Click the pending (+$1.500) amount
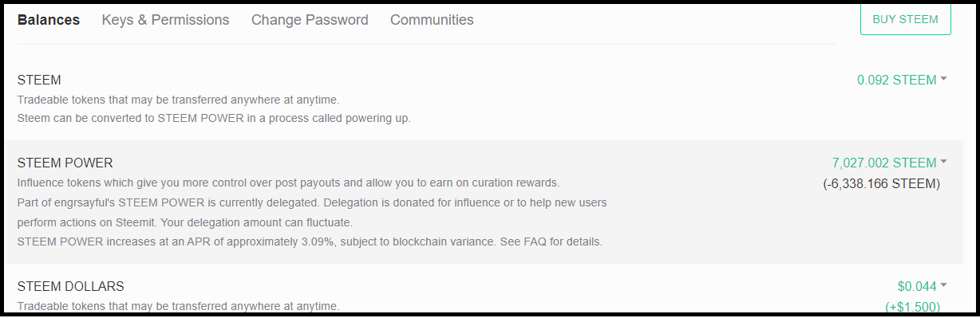Image resolution: width=980 pixels, height=318 pixels. [912, 307]
